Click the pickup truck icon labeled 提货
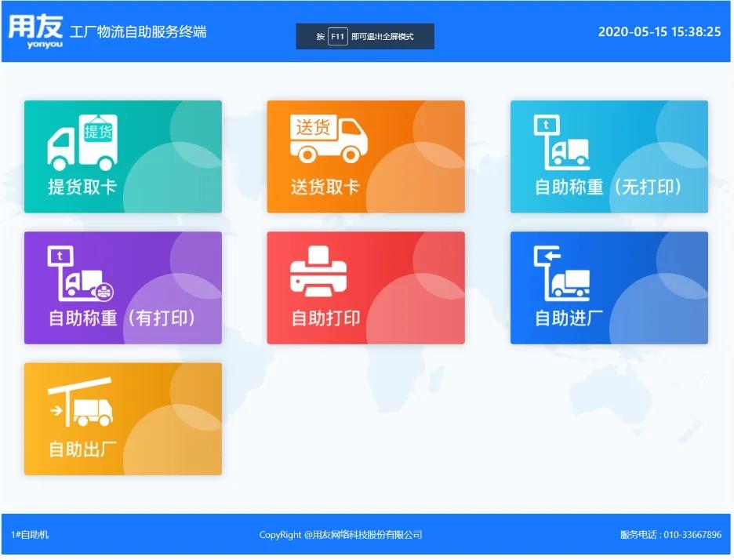Screen dimensions: 734x560 (x=82, y=141)
